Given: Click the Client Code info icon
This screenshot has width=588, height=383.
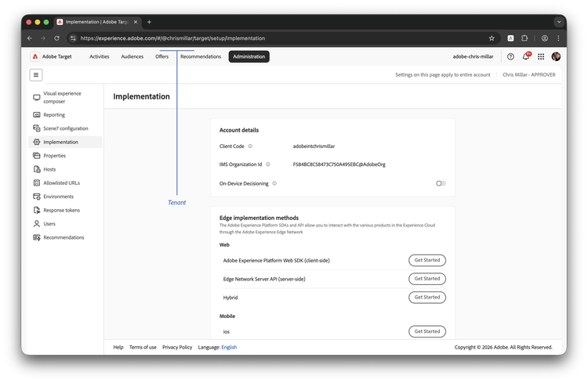Looking at the screenshot, I should [x=250, y=146].
